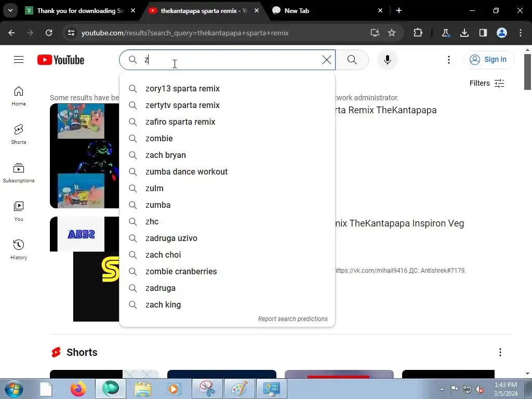532x399 pixels.
Task: Open the taskbar clock showing 1:43 PM
Action: (506, 389)
